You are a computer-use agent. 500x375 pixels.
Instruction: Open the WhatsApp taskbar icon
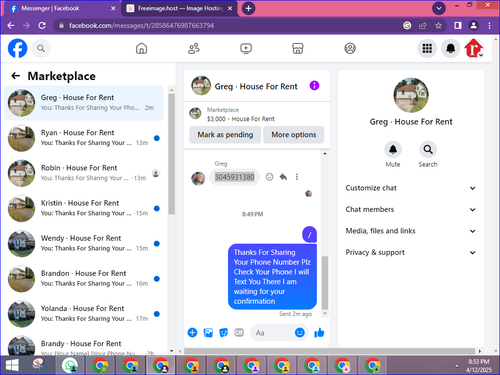[x=70, y=365]
